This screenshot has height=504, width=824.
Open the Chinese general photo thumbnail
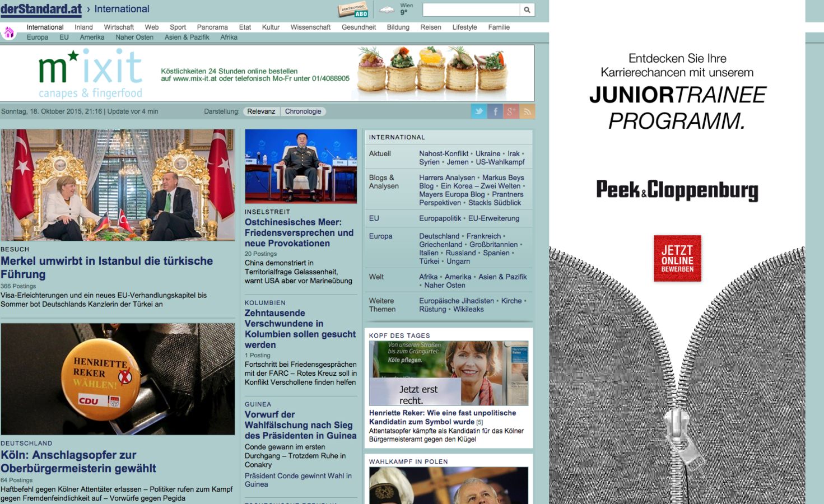coord(301,166)
